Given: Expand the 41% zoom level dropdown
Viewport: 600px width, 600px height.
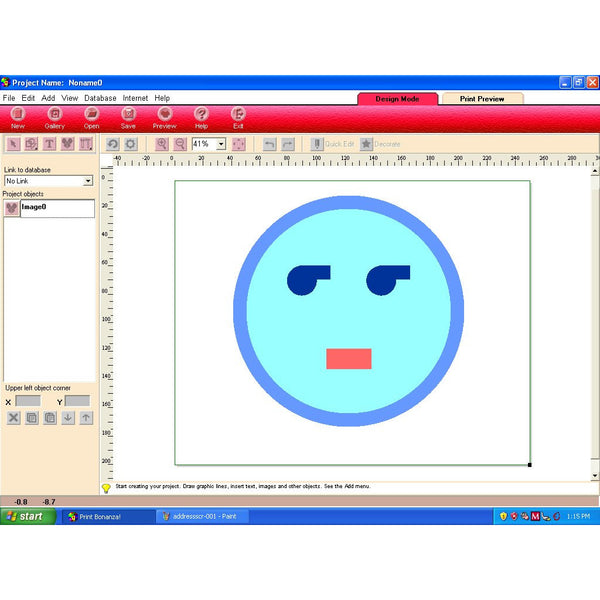Looking at the screenshot, I should coord(221,144).
